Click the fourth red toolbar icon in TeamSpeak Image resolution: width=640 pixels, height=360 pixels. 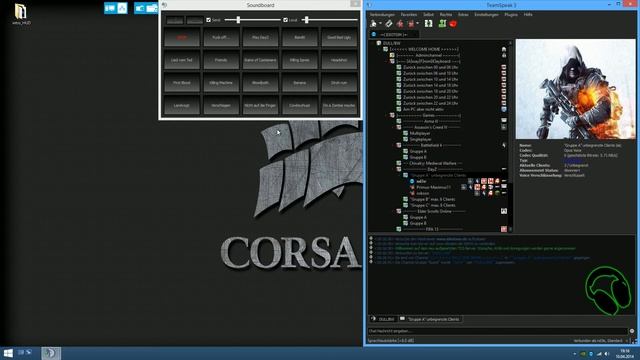[x=411, y=24]
